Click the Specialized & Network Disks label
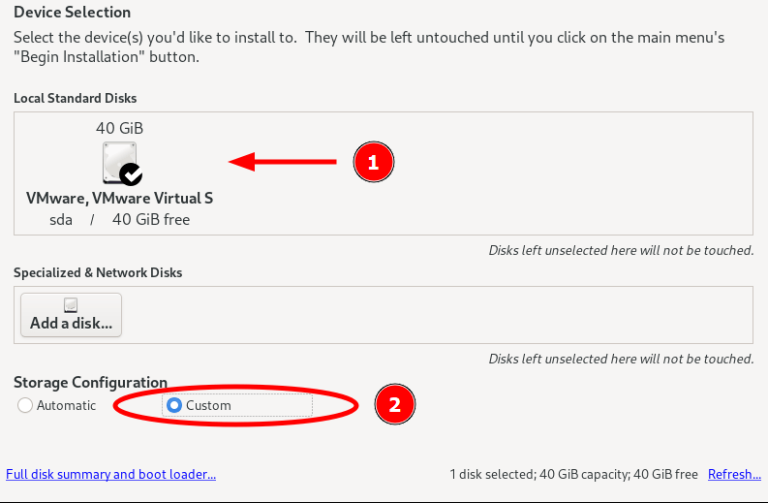The width and height of the screenshot is (768, 503). 97,272
